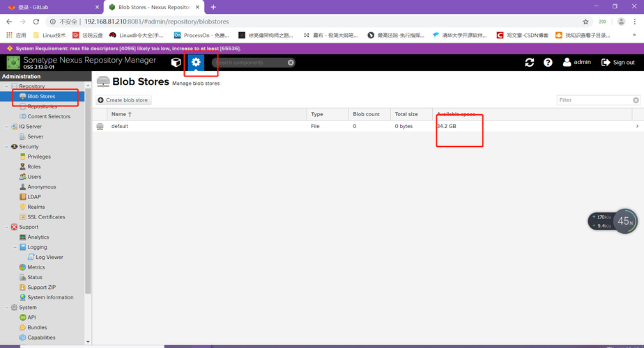Screen dimensions: 644x348
Task: Open Content Selectors in the sidebar
Action: coord(49,116)
